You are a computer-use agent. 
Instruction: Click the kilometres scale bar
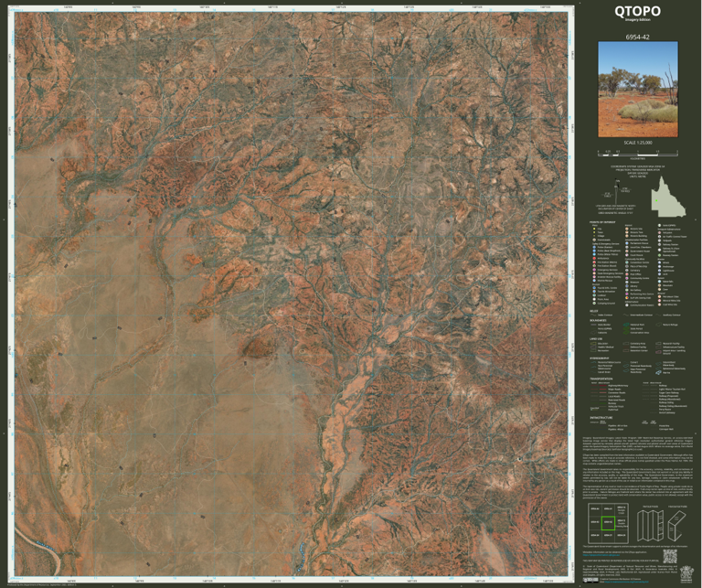(x=638, y=153)
